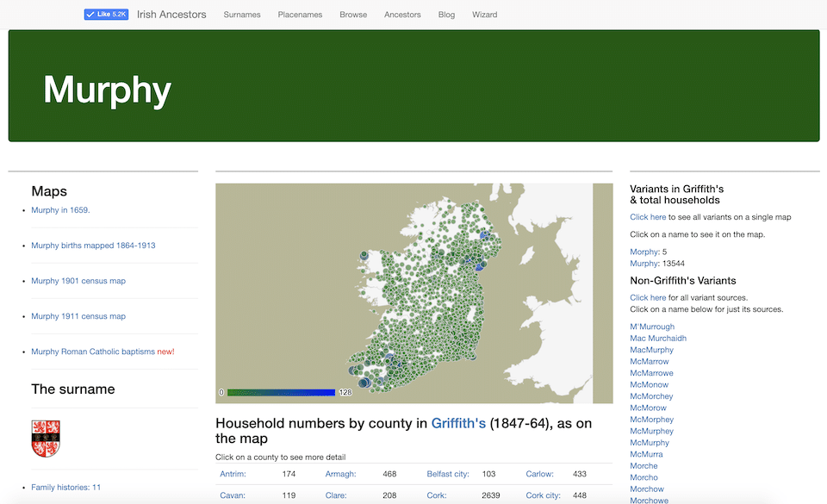Open Cork city detail link
The width and height of the screenshot is (827, 504).
(x=544, y=495)
